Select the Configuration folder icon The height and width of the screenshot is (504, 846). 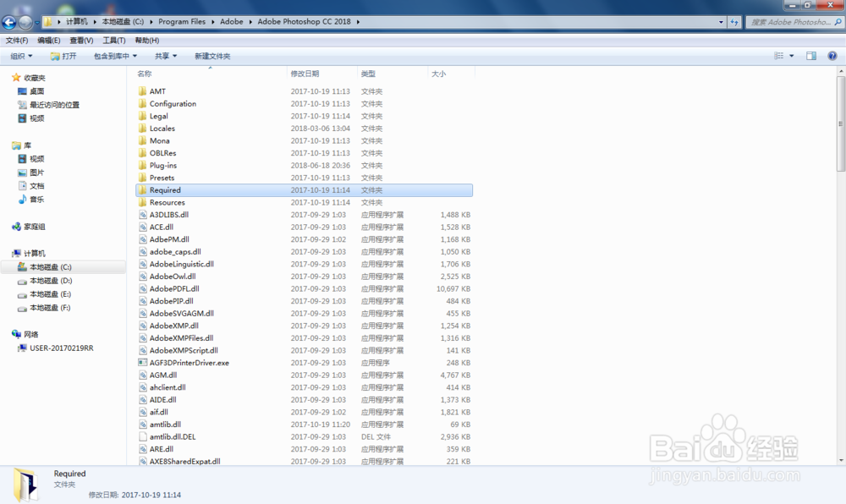[142, 103]
